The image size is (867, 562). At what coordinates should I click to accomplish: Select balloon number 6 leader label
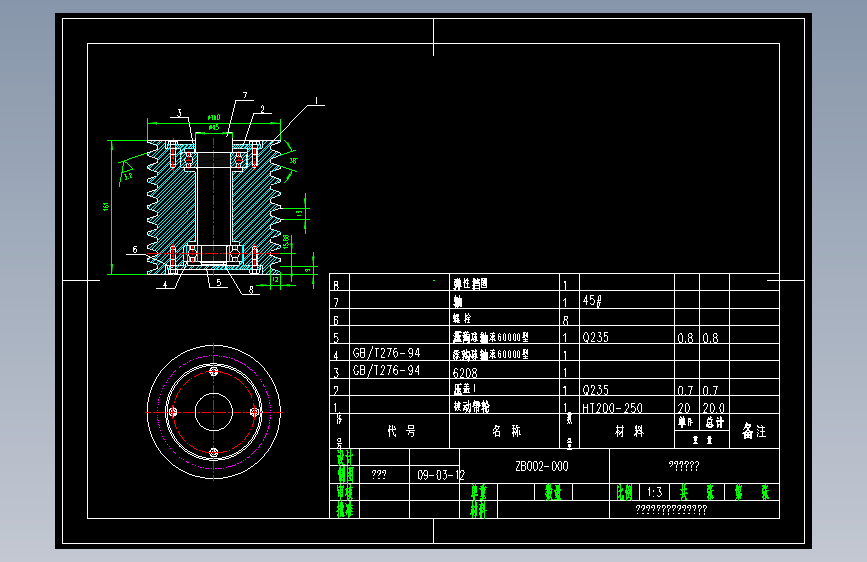click(x=134, y=249)
